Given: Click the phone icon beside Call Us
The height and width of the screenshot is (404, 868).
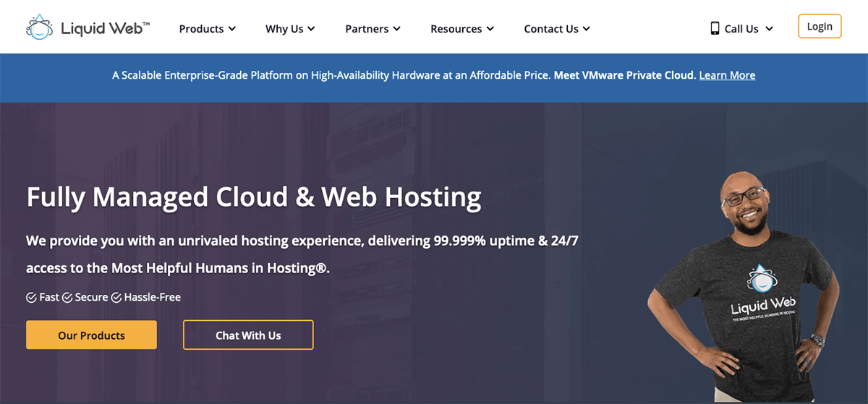Looking at the screenshot, I should point(715,28).
